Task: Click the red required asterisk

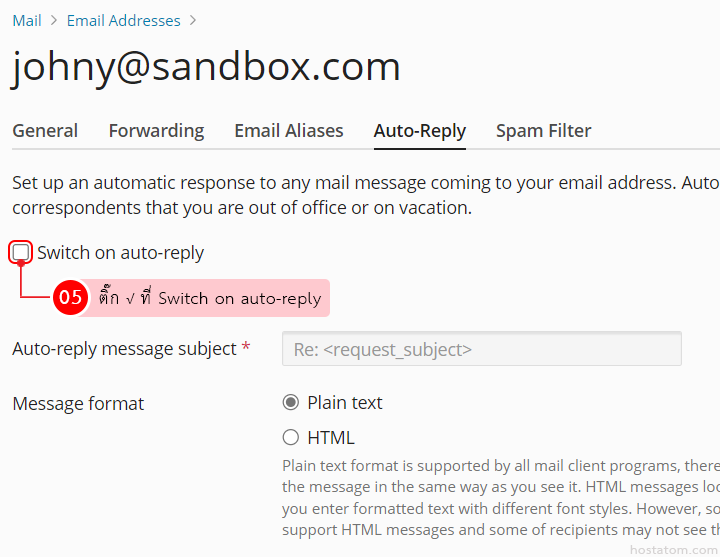Action: [x=246, y=349]
